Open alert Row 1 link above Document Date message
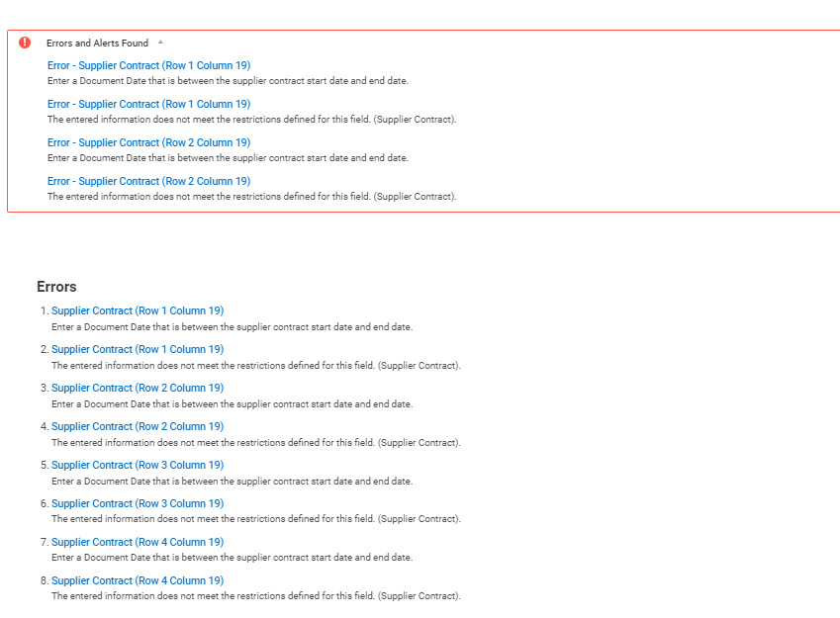This screenshot has height=618, width=840. click(x=149, y=65)
